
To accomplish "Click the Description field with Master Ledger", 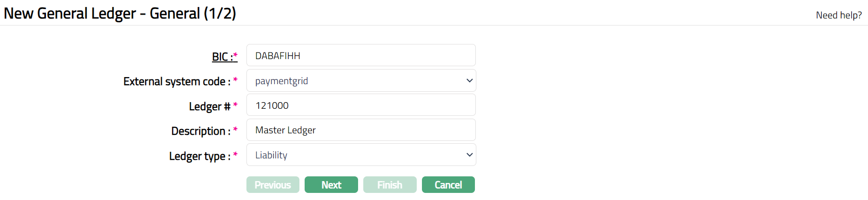I will pos(360,130).
